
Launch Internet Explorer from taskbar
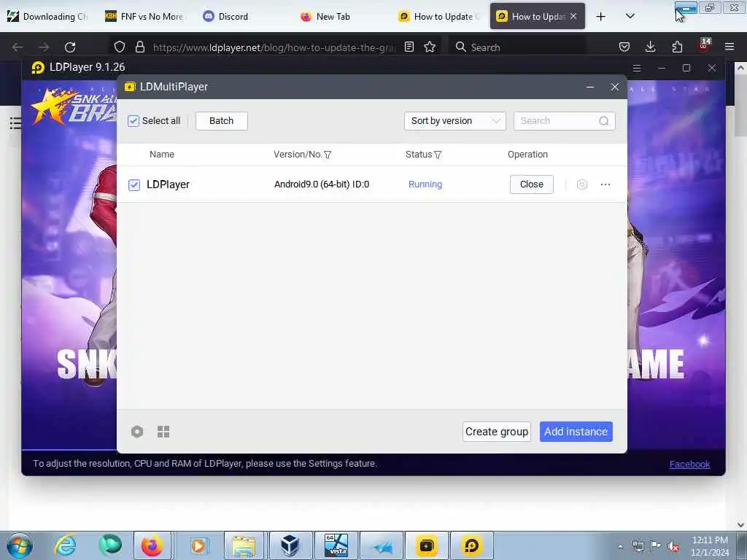[x=65, y=545]
